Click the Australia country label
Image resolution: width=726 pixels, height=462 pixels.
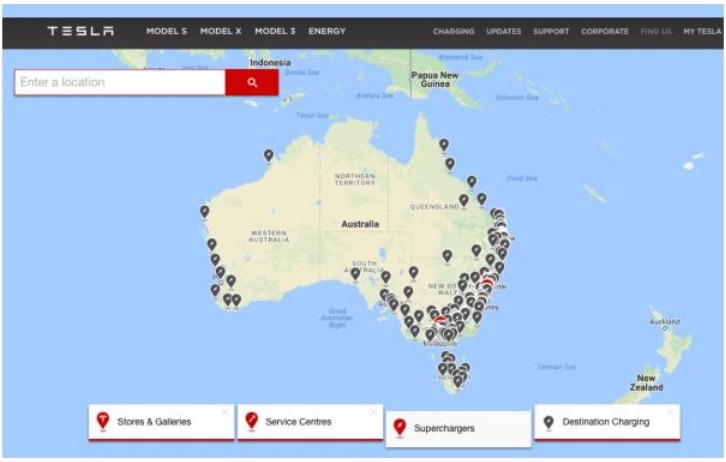point(360,224)
